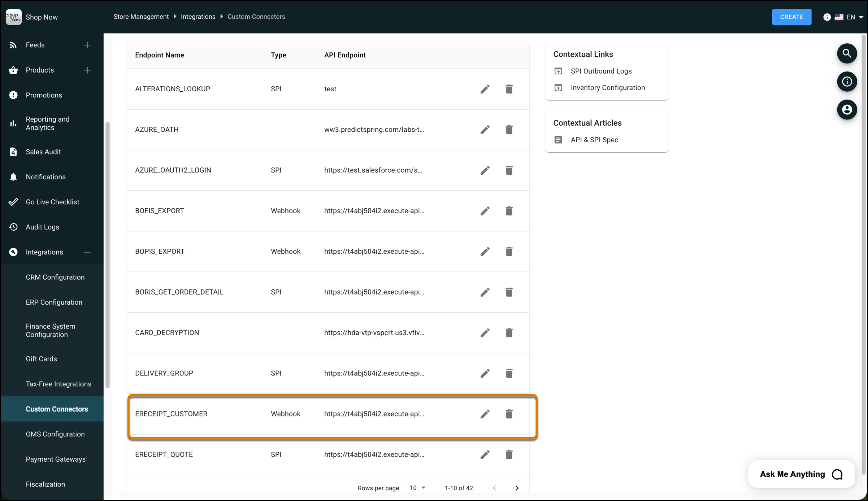Edit the DELIVERY_GROUP connector
Image resolution: width=868 pixels, height=501 pixels.
(x=485, y=373)
